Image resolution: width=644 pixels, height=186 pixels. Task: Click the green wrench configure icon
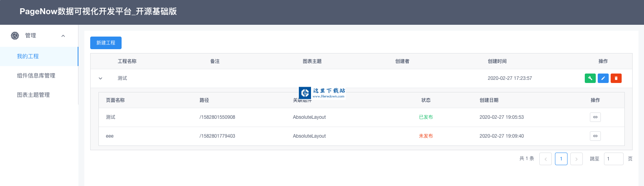coord(590,78)
